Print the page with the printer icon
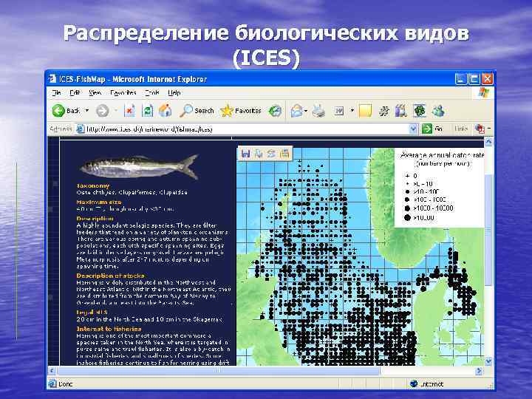This screenshot has height=399, width=532. pyautogui.click(x=318, y=111)
